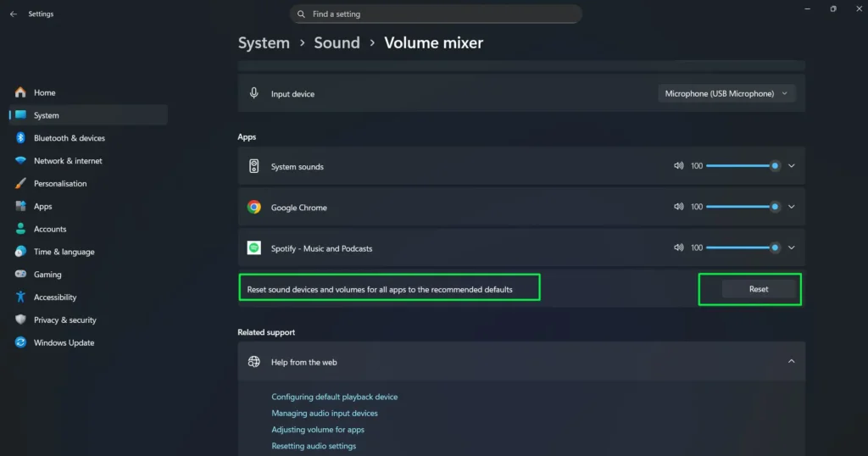Screen dimensions: 868x456
Task: Click the Spotify volume slider
Action: (x=743, y=247)
